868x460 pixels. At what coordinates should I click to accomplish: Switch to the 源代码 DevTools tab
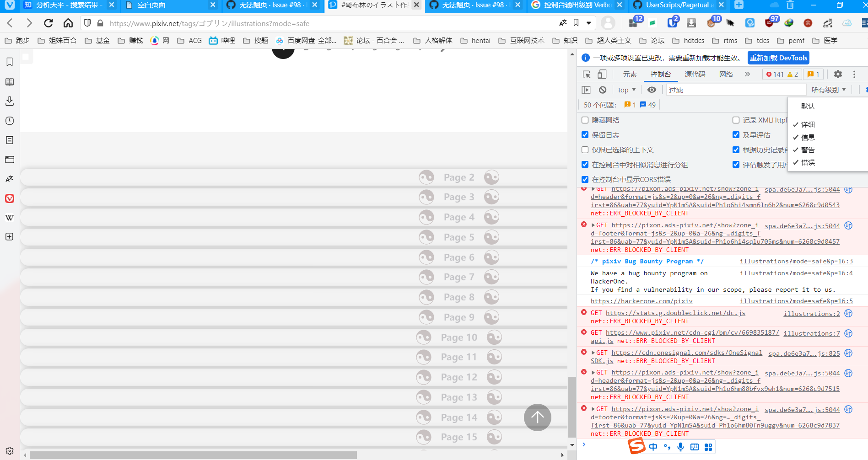[x=695, y=74]
